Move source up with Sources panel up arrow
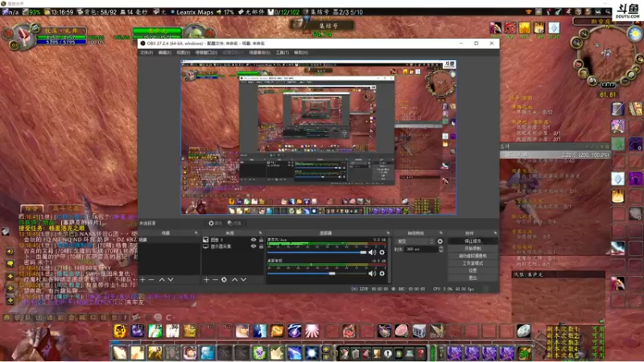 pos(234,279)
